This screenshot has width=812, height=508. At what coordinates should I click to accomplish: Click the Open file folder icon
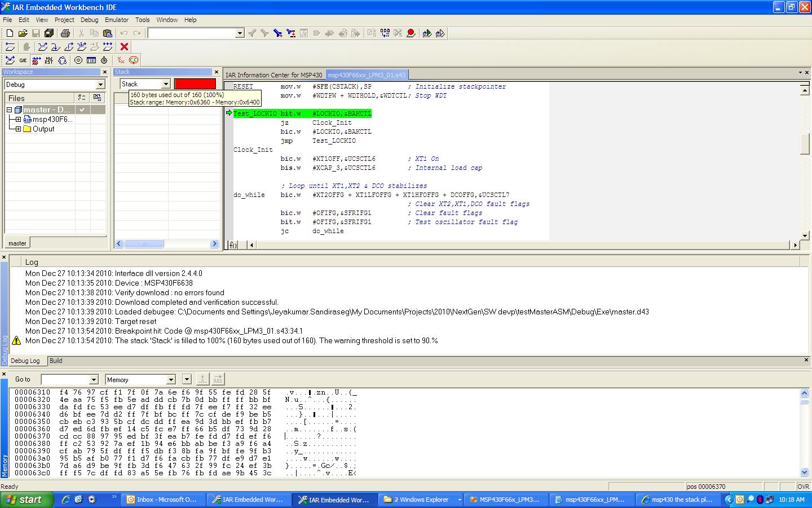pyautogui.click(x=23, y=33)
